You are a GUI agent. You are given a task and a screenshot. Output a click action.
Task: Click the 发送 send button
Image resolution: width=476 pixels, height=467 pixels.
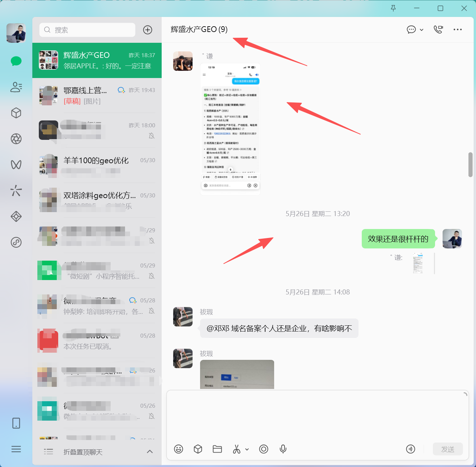pyautogui.click(x=448, y=449)
